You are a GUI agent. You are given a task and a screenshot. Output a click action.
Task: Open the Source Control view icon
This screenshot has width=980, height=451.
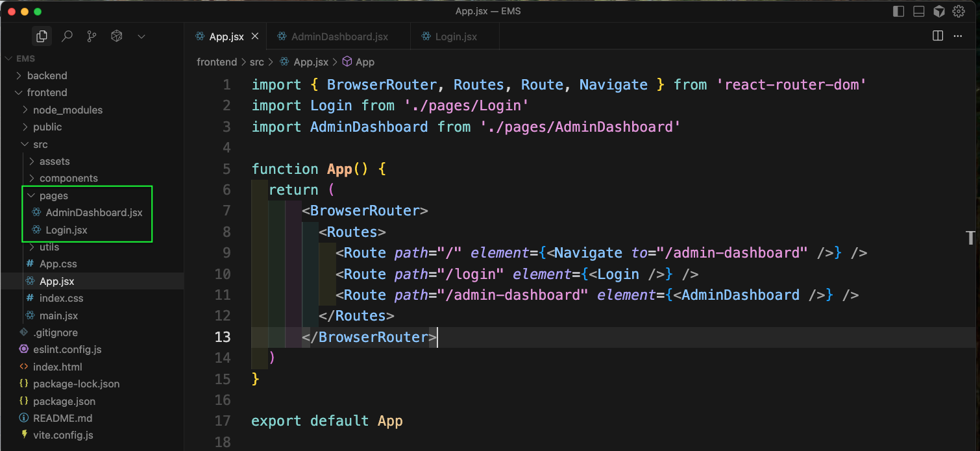point(92,36)
